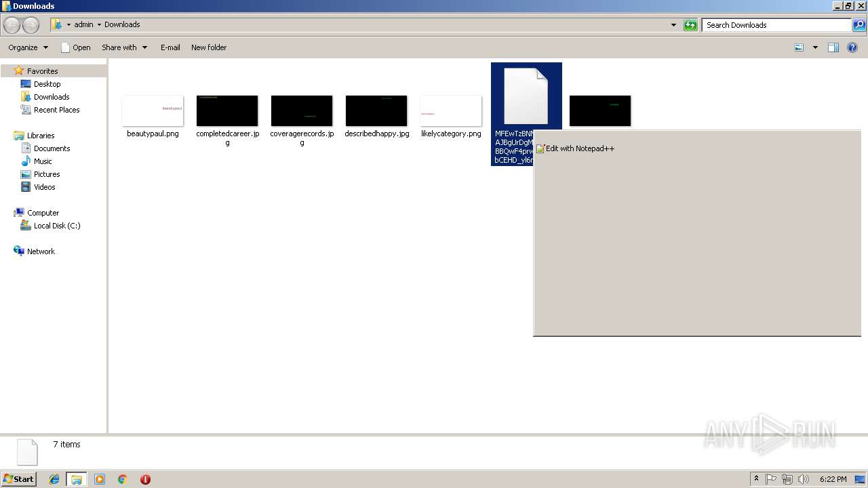This screenshot has width=868, height=488.
Task: Toggle the preview pane
Action: (x=833, y=47)
